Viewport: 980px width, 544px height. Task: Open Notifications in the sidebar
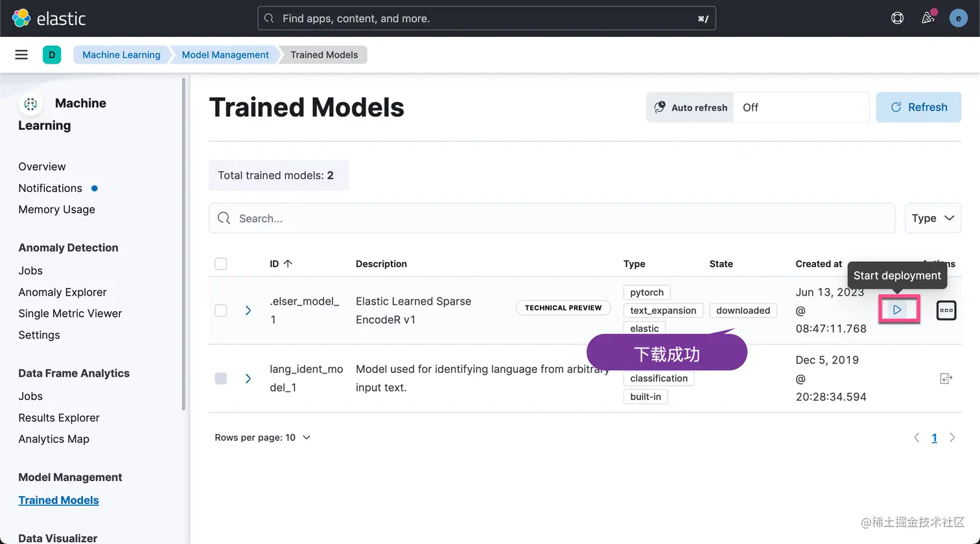tap(50, 188)
